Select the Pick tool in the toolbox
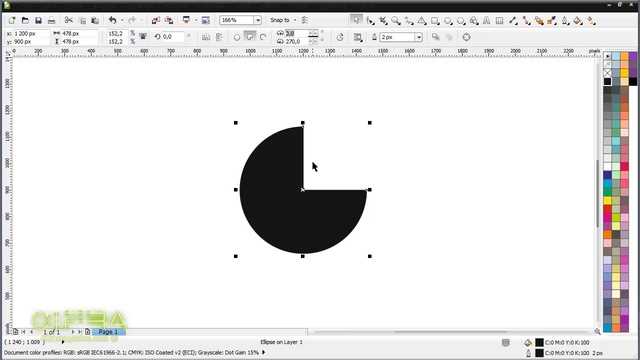The width and height of the screenshot is (640, 360). coord(356,20)
